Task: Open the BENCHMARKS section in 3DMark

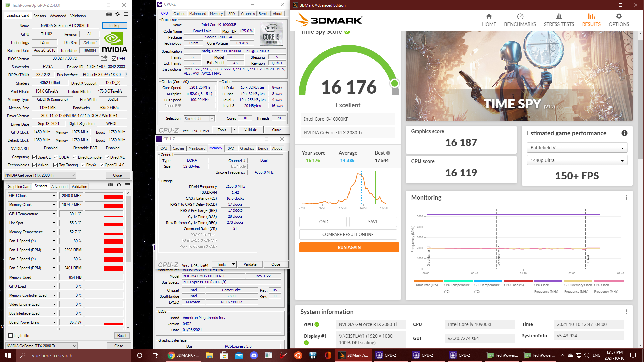Action: pyautogui.click(x=520, y=20)
